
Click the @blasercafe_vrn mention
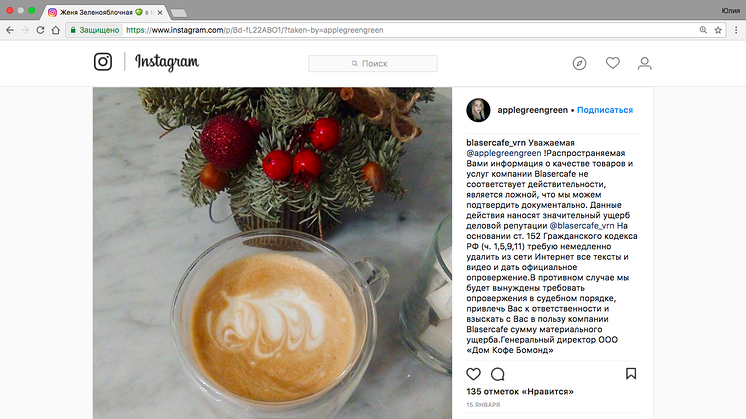coord(582,225)
